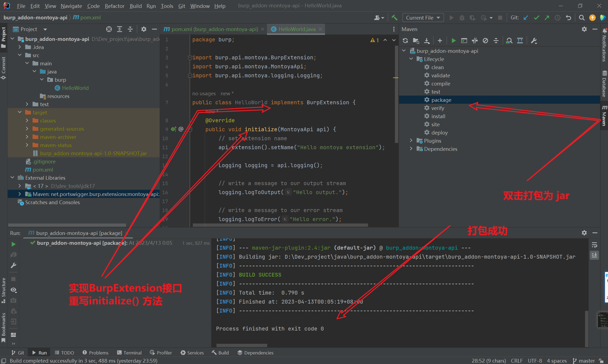Collapse Lifecycle node in Maven panel
608x364 pixels.
[x=411, y=59]
